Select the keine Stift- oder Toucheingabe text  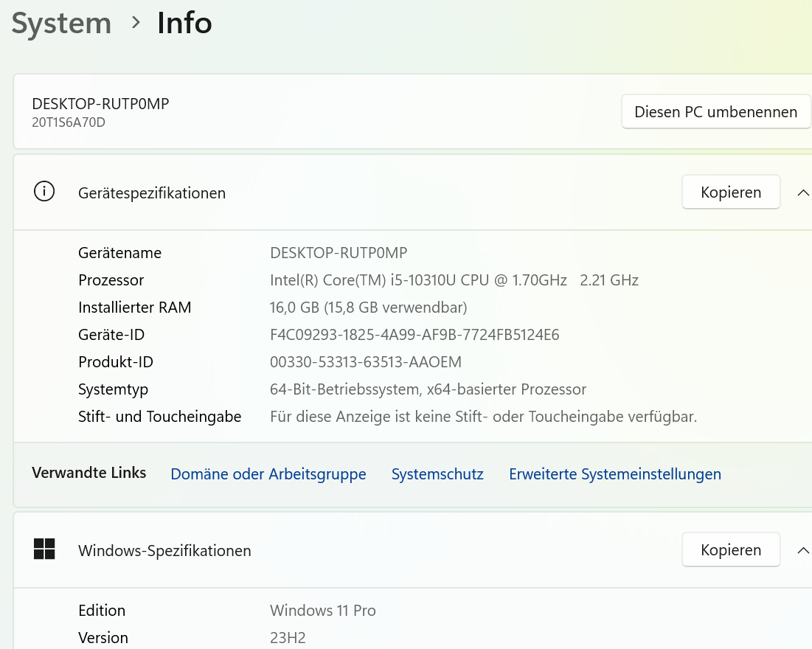click(x=484, y=417)
